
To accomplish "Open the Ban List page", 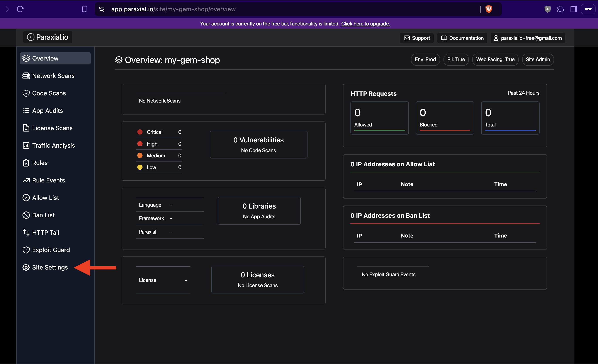I will coord(55,215).
